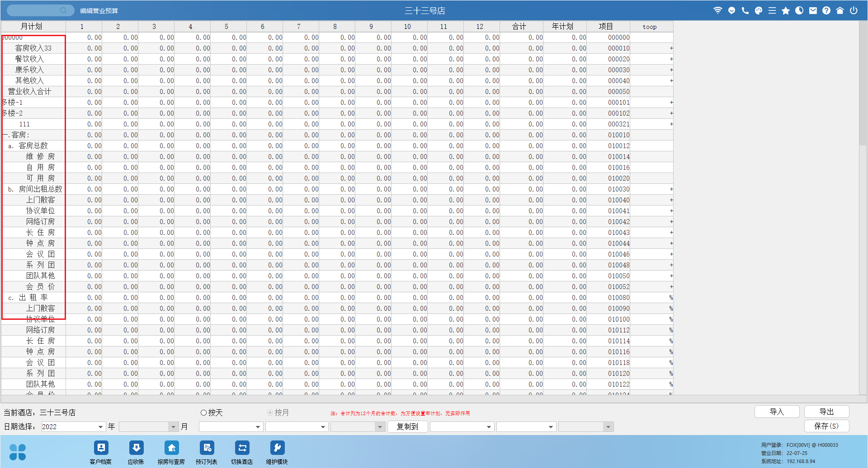This screenshot has width=868, height=468.
Task: Select the 客房收入33 row label
Action: 33,48
